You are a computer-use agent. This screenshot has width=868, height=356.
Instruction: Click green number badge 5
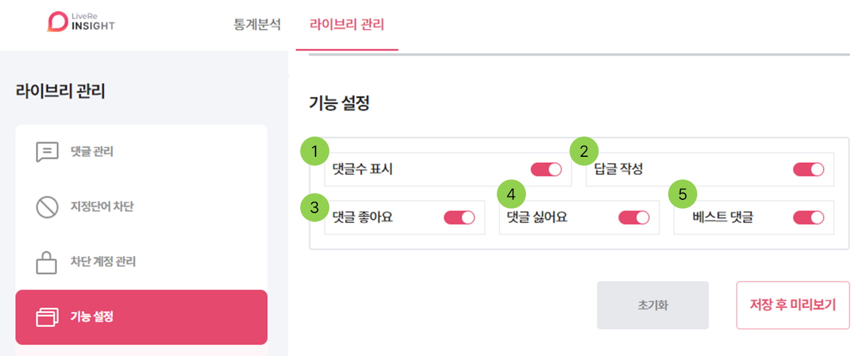point(682,194)
